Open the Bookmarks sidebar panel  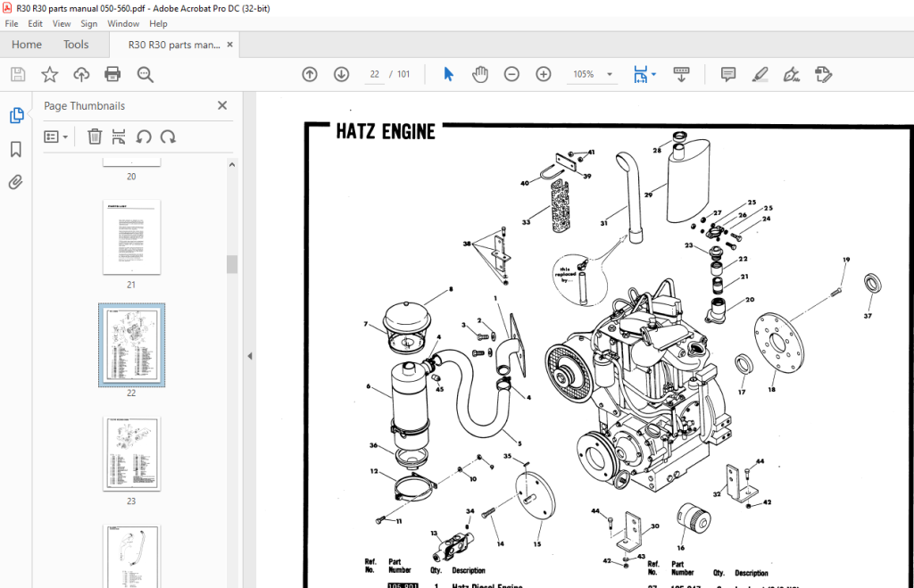pos(16,149)
